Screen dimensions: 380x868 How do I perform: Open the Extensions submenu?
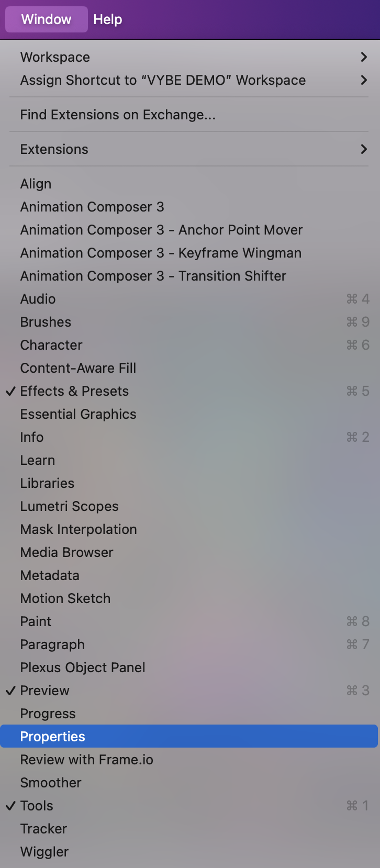(189, 149)
